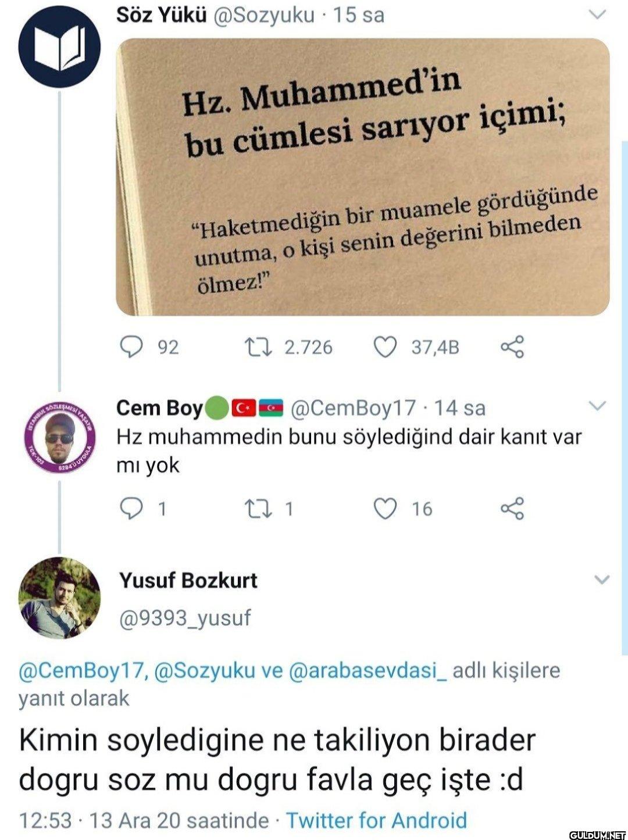Open the Twitter for Android source link

pyautogui.click(x=376, y=820)
